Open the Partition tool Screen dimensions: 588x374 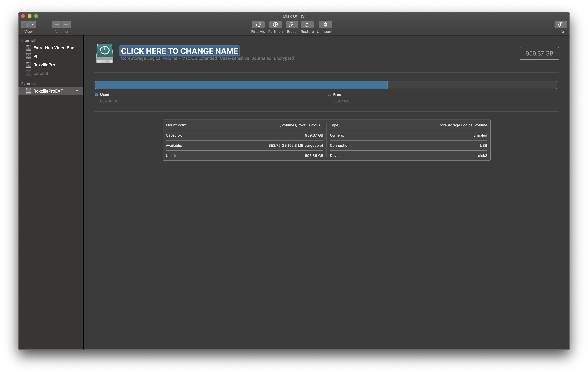pyautogui.click(x=275, y=25)
